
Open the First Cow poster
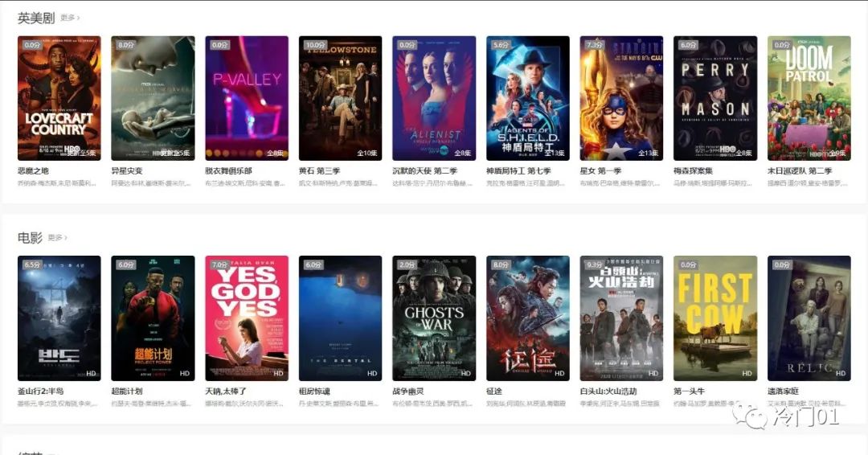point(715,318)
